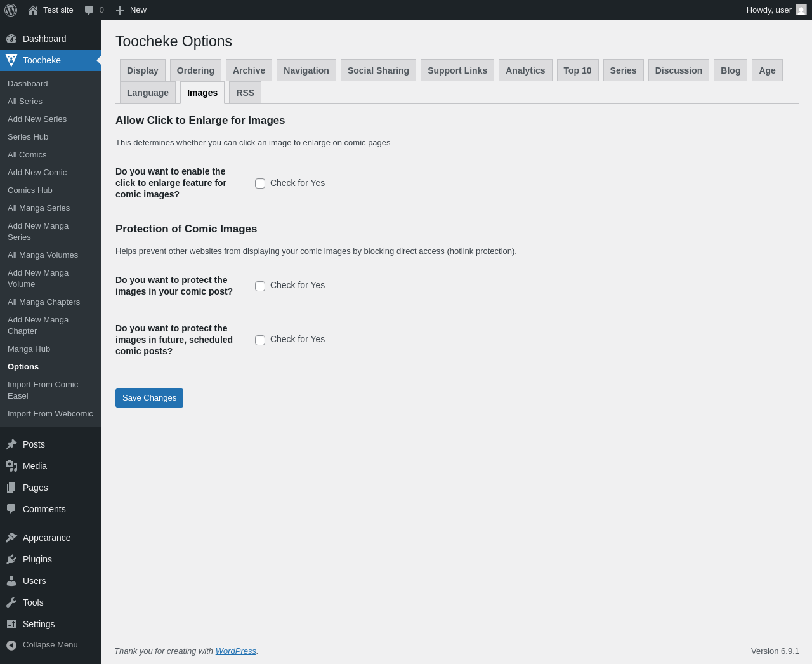Click the Appearance paintbrush icon
The image size is (812, 664).
11,538
